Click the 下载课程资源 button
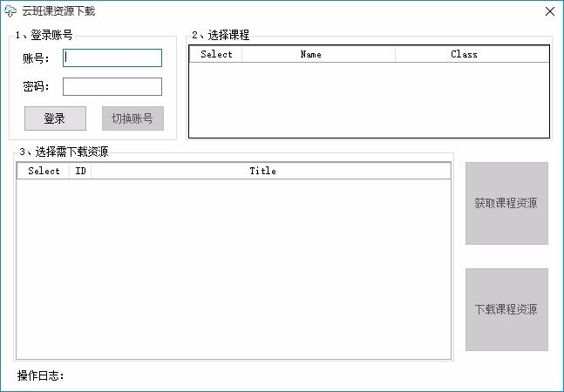 (x=506, y=309)
